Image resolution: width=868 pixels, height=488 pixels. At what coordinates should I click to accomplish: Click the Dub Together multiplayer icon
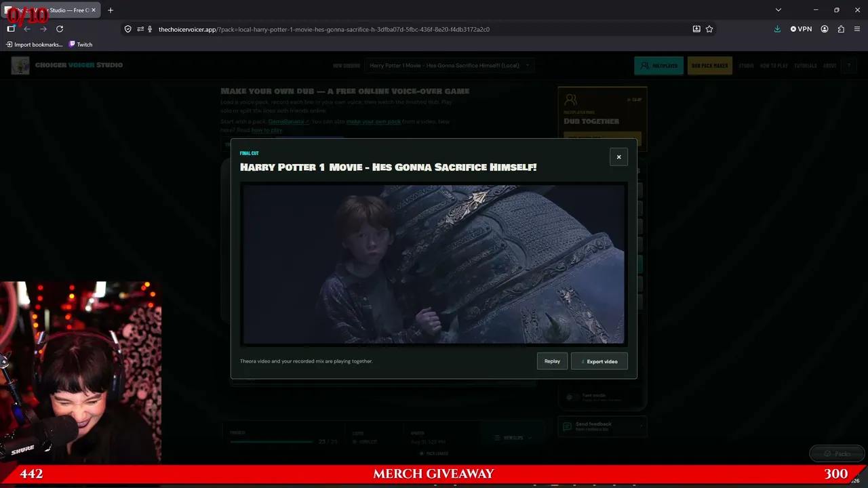(570, 100)
